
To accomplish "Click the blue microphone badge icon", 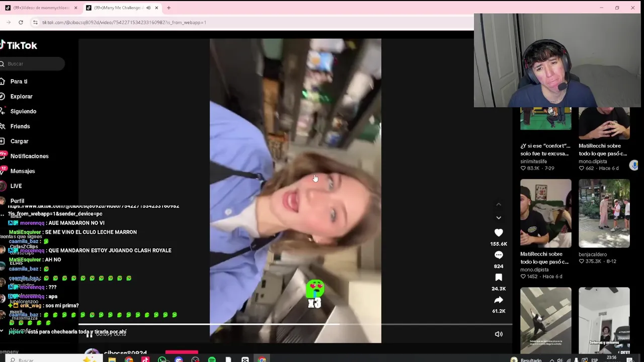I will 634,165.
